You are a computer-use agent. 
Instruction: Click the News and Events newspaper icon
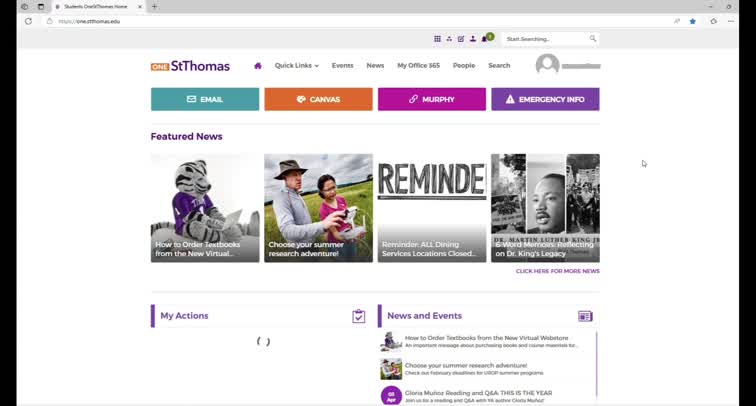(585, 316)
